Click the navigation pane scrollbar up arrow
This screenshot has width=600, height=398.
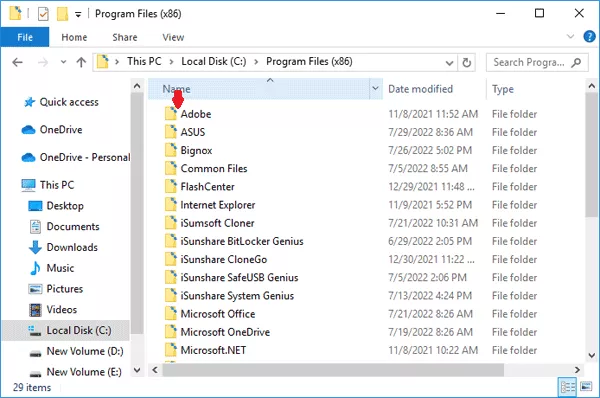137,86
